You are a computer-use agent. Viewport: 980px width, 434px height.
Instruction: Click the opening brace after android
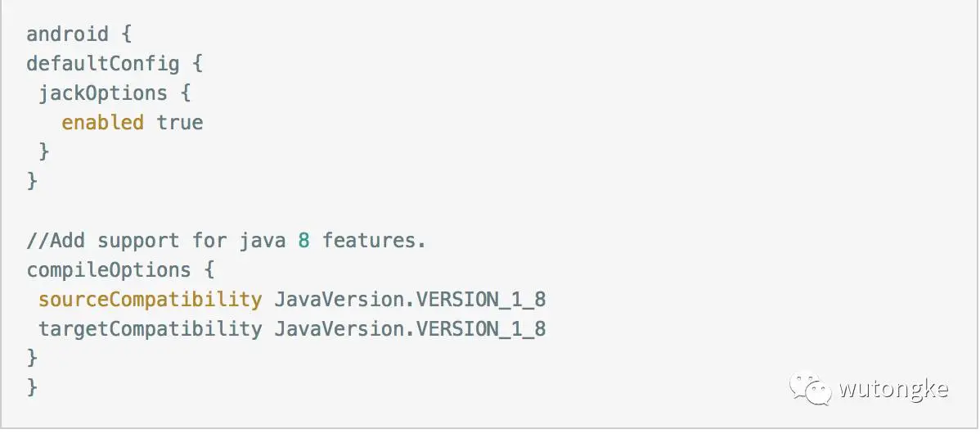tap(126, 34)
